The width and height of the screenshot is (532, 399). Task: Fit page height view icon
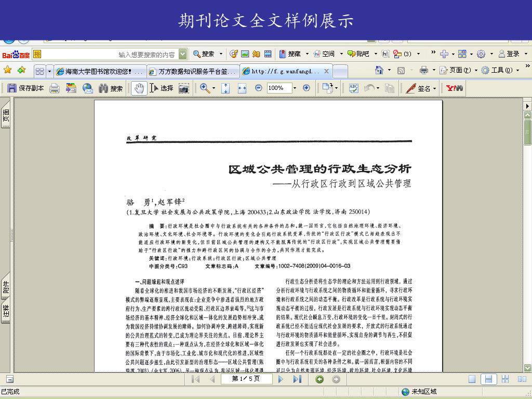click(x=225, y=88)
